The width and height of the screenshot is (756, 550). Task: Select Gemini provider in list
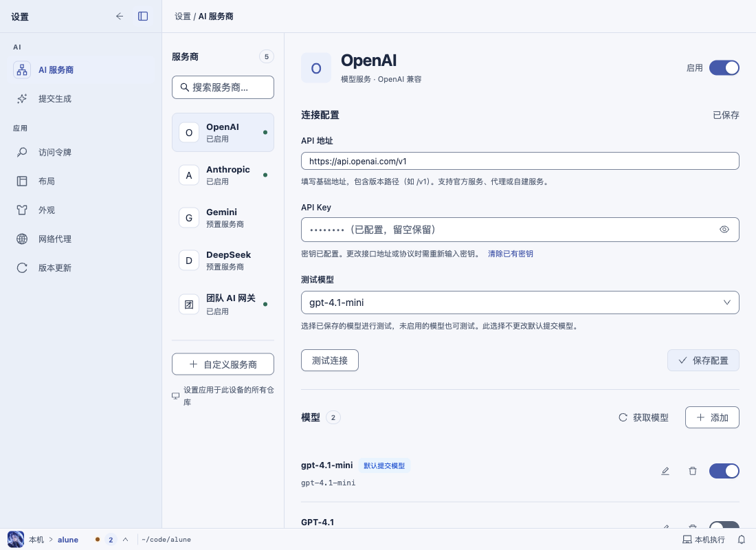[x=223, y=217]
